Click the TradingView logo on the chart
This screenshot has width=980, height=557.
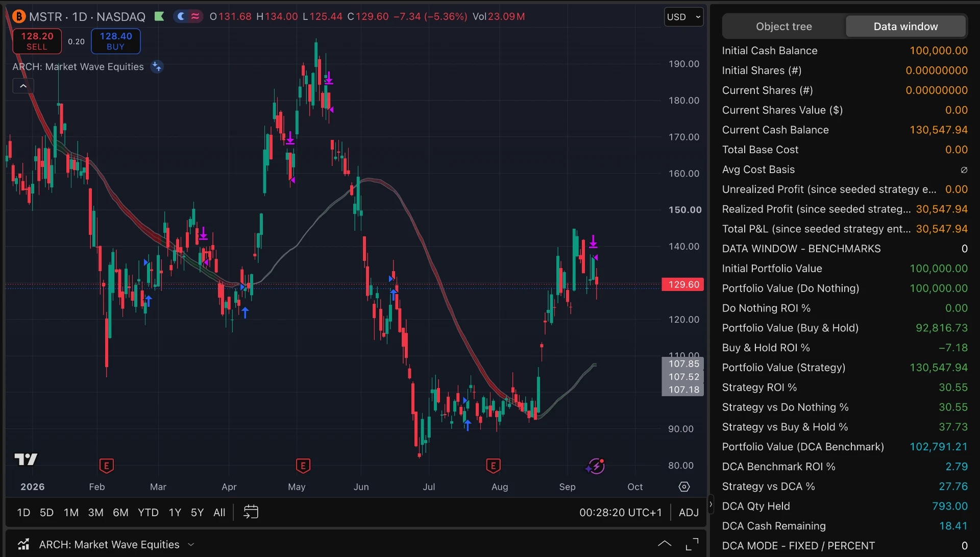click(x=26, y=459)
